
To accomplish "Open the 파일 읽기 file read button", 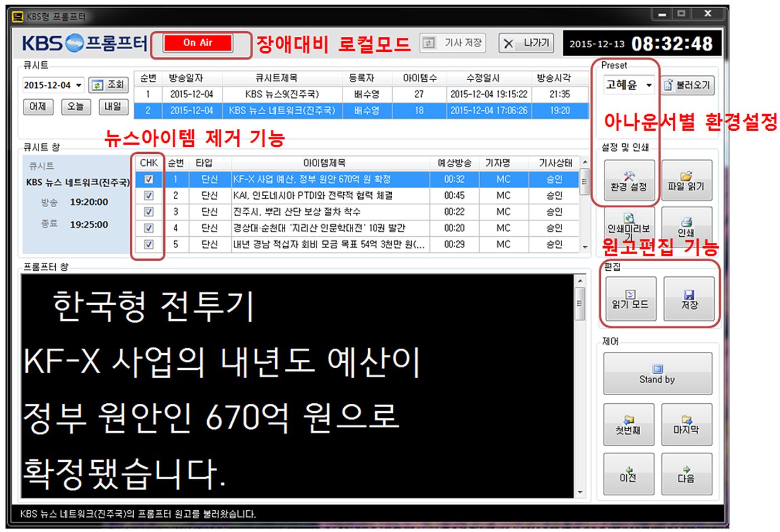I will pyautogui.click(x=686, y=180).
